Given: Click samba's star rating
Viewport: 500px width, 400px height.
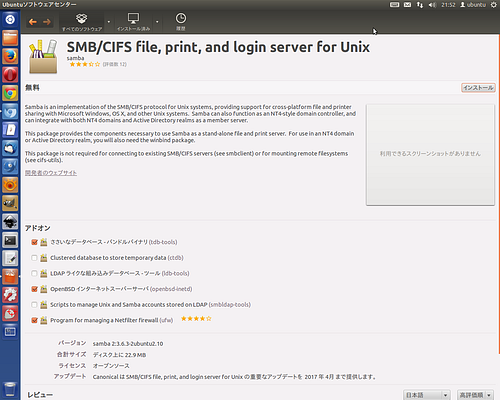Looking at the screenshot, I should click(85, 64).
